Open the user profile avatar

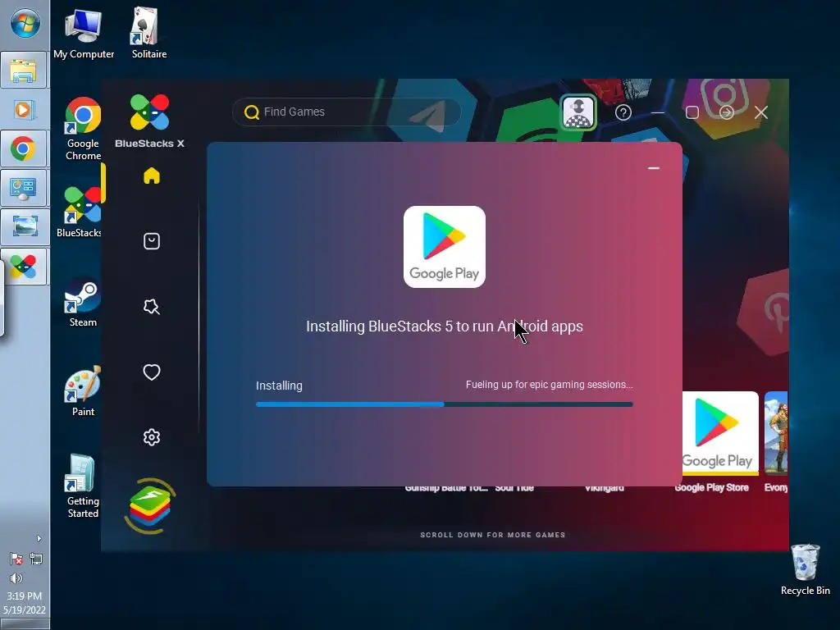click(x=578, y=112)
